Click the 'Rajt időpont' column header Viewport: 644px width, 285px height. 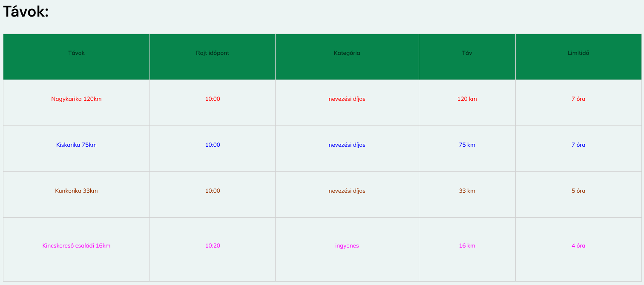click(x=213, y=53)
